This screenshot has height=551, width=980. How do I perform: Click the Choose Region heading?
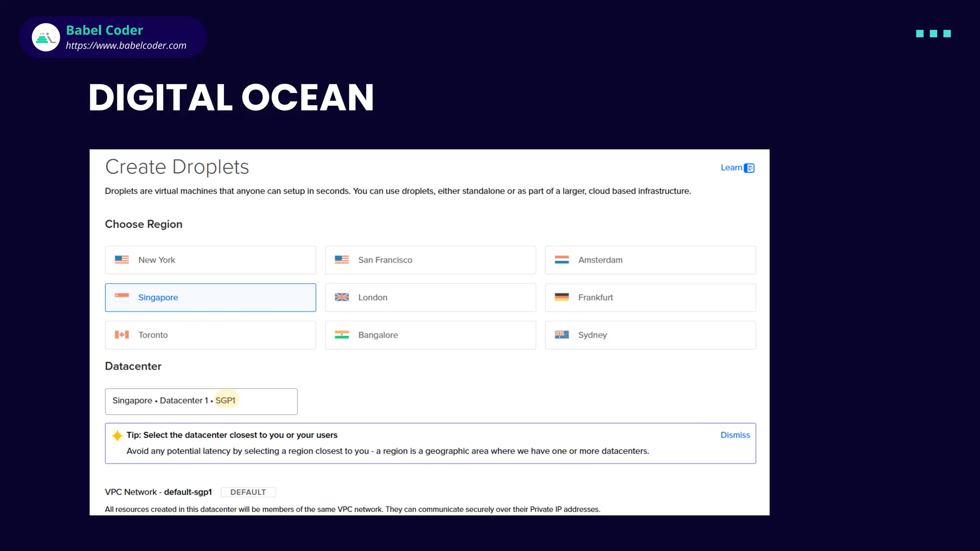pos(144,224)
